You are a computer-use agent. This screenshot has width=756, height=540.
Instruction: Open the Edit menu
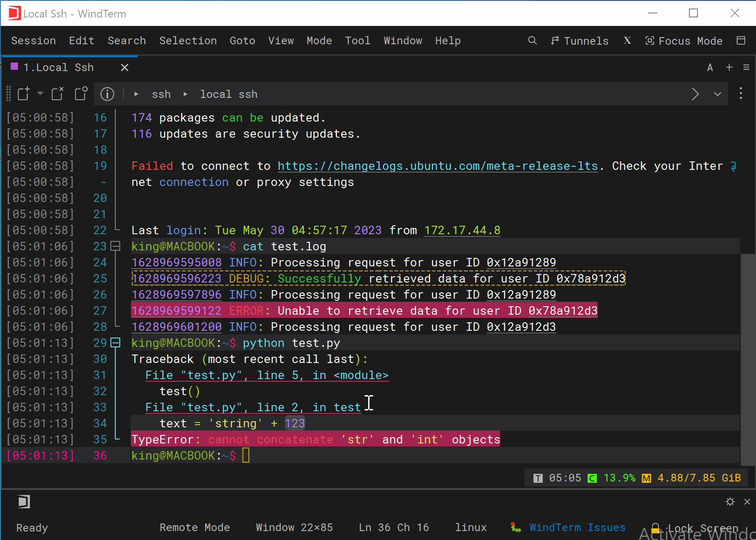coord(82,41)
